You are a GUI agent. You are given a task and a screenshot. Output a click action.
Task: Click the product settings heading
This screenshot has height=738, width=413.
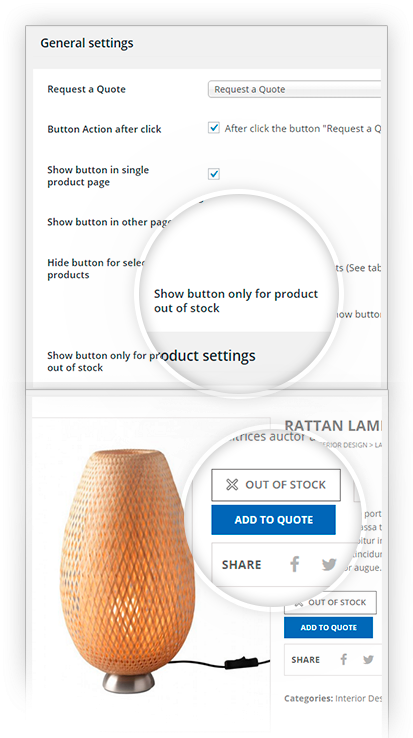[208, 356]
